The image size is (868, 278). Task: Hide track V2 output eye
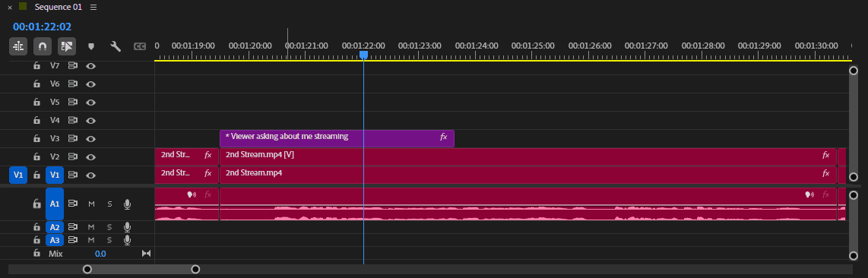point(90,157)
